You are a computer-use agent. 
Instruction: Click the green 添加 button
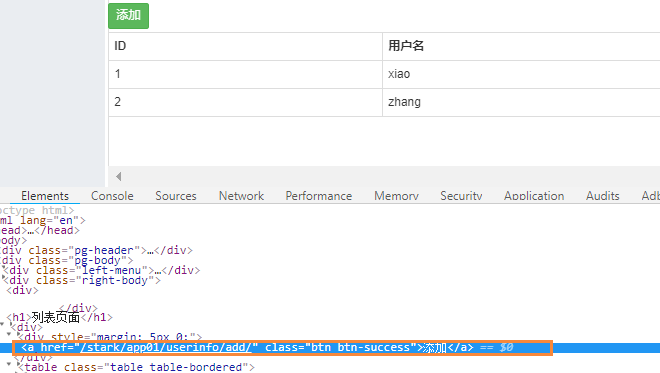click(x=128, y=16)
